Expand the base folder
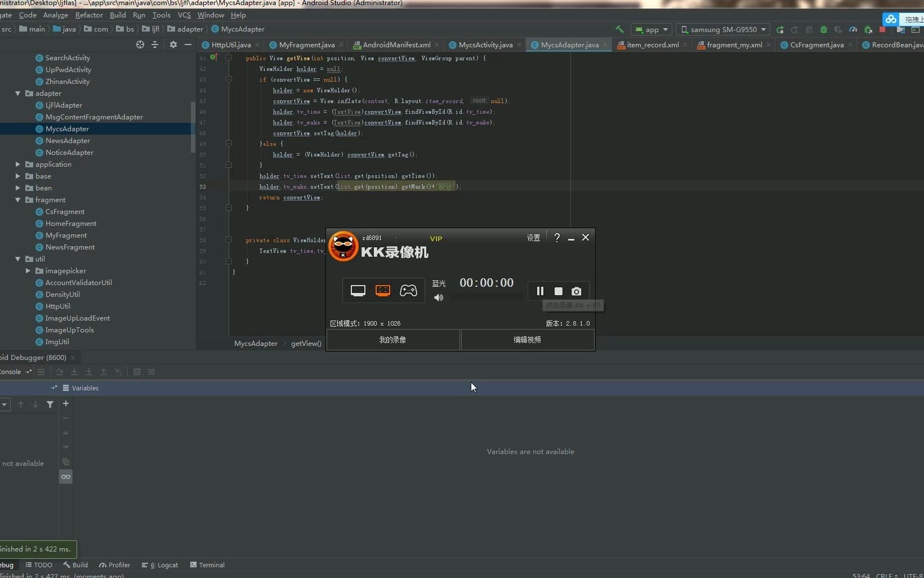The image size is (924, 578). [x=18, y=176]
